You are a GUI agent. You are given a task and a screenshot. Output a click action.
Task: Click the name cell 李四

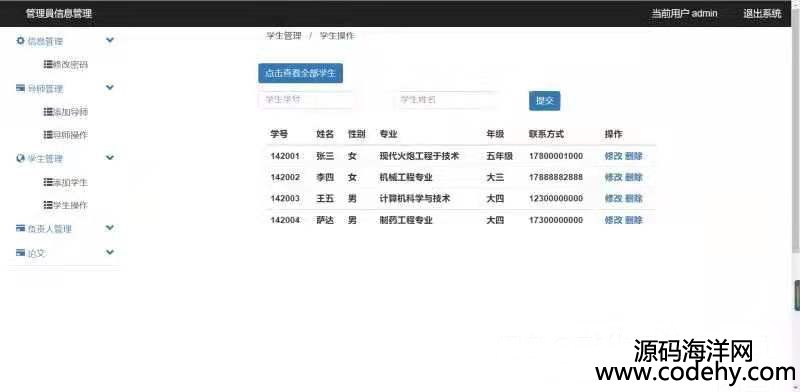[x=325, y=177]
